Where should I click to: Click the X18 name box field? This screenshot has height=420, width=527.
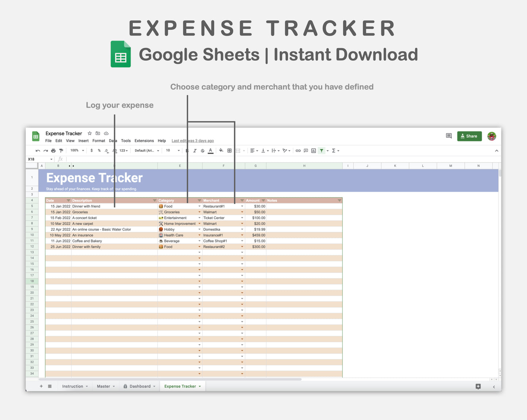[38, 159]
